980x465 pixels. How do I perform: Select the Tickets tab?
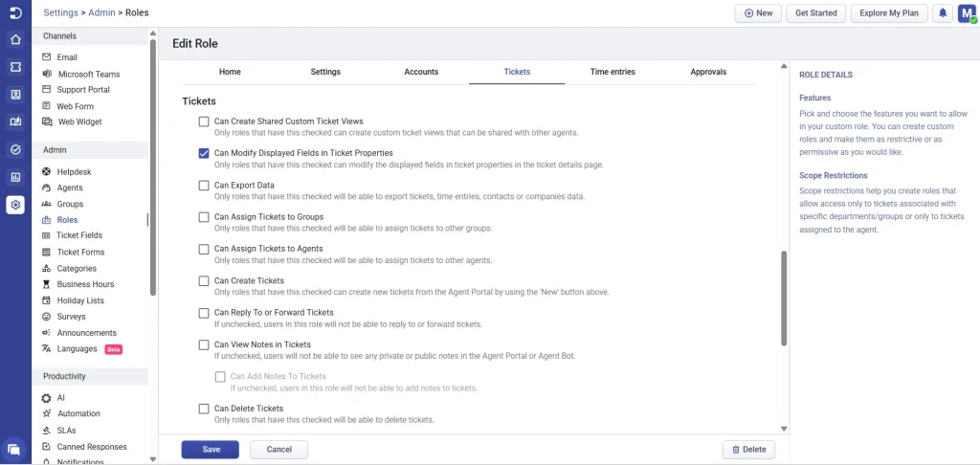tap(517, 72)
